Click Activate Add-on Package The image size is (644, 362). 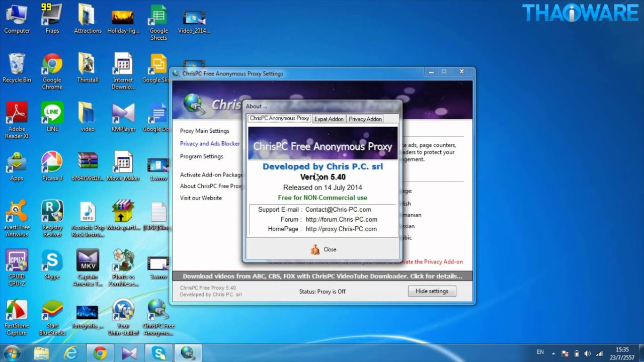[x=211, y=175]
